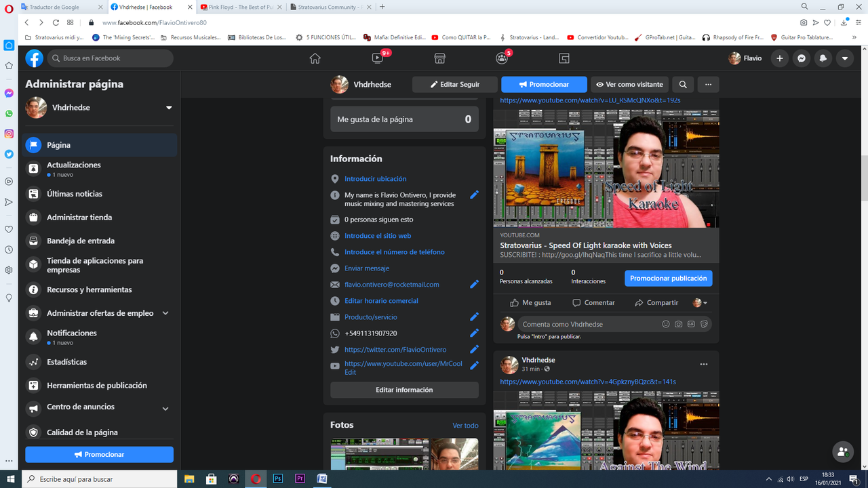Viewport: 868px width, 488px height.
Task: Open Estadísticas in the sidebar
Action: pos(101,362)
